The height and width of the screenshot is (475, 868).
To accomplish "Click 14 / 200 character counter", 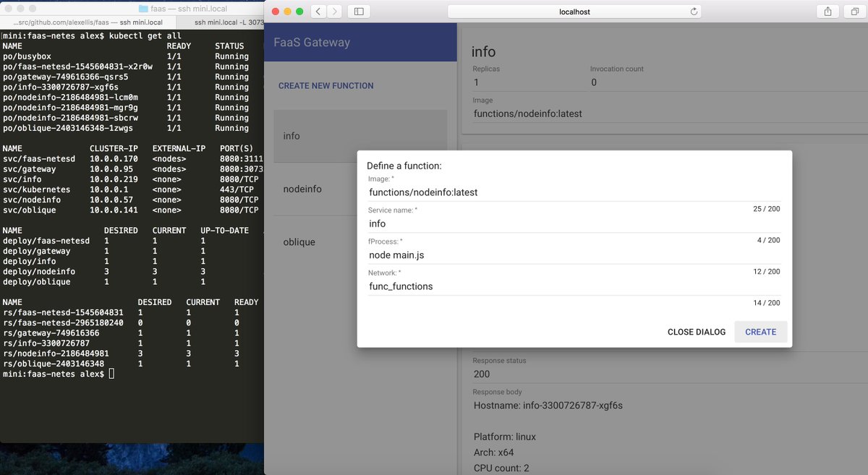I will 767,303.
